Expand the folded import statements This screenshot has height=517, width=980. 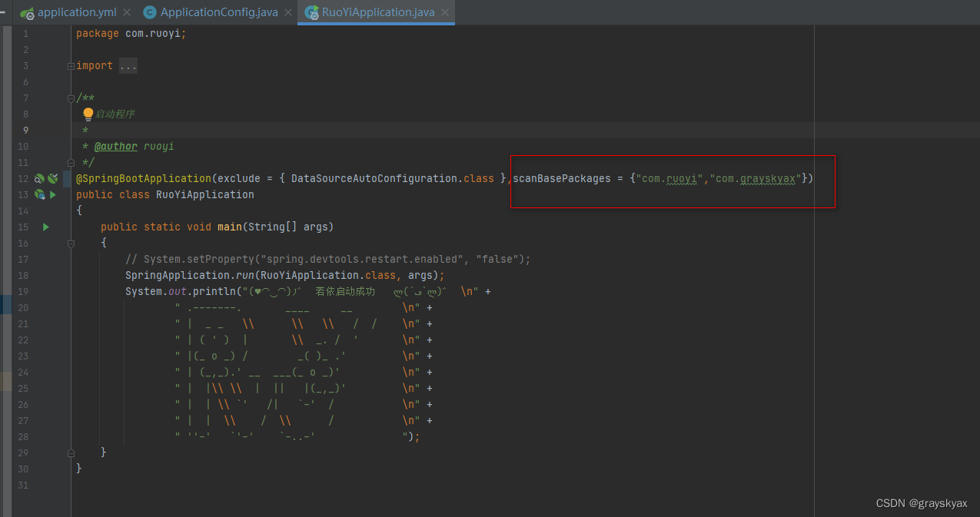pos(71,66)
